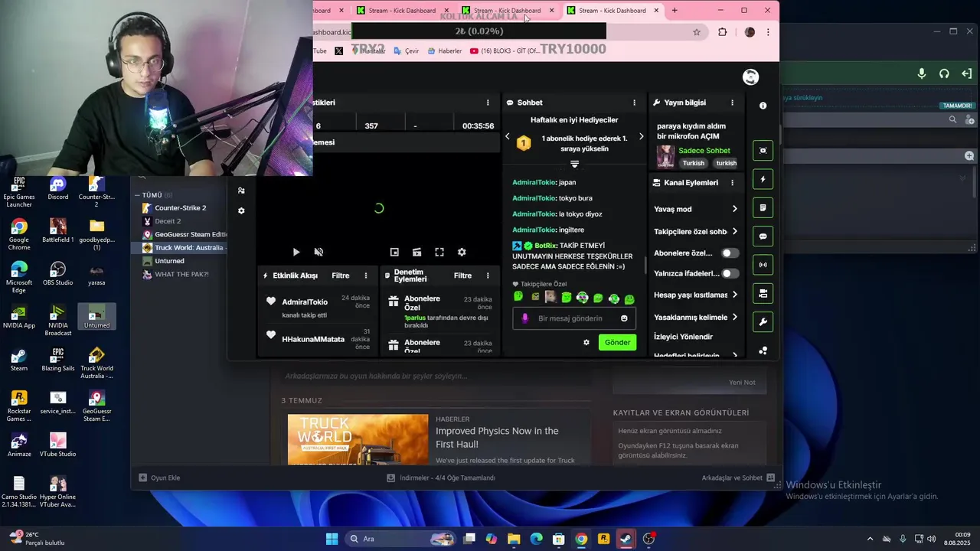Screen dimensions: 980x551
Task: Show previous gift leaderboard entry arrow
Action: 507,137
